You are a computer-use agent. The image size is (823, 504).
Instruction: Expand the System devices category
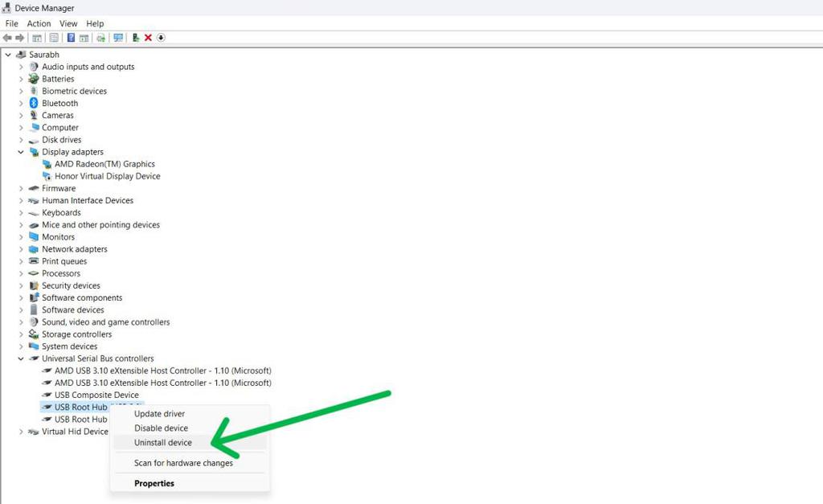[x=21, y=346]
